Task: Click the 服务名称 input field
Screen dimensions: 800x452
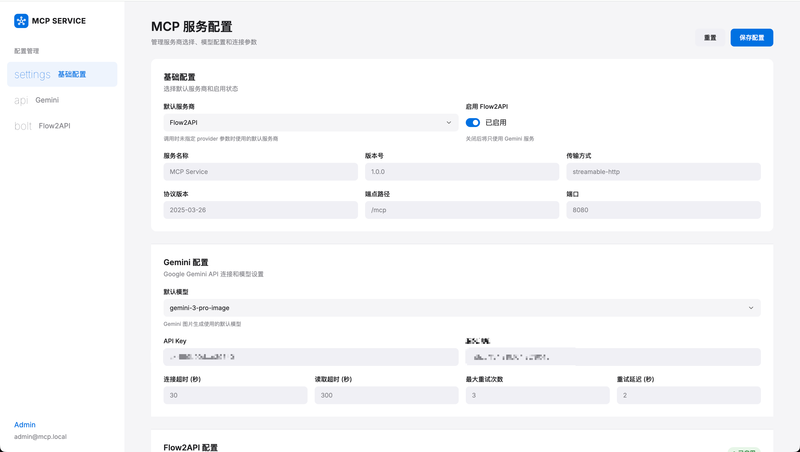Action: 260,172
